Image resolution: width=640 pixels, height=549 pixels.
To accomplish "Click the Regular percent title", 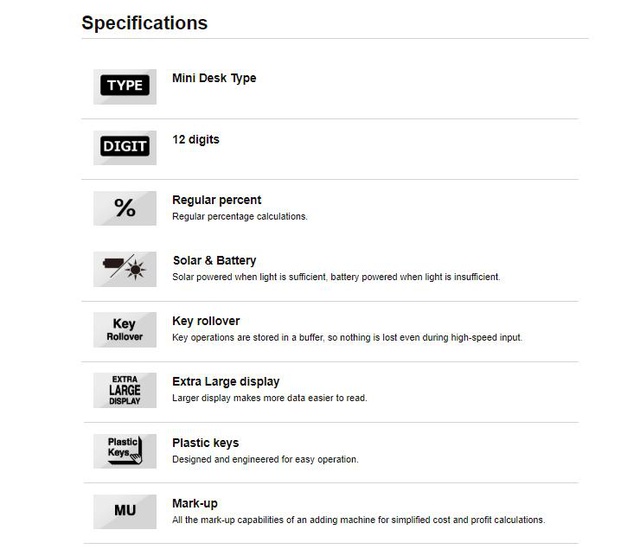I will click(217, 200).
